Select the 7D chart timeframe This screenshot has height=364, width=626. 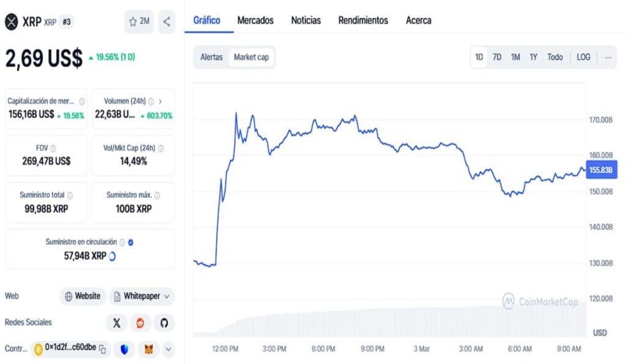tap(497, 57)
